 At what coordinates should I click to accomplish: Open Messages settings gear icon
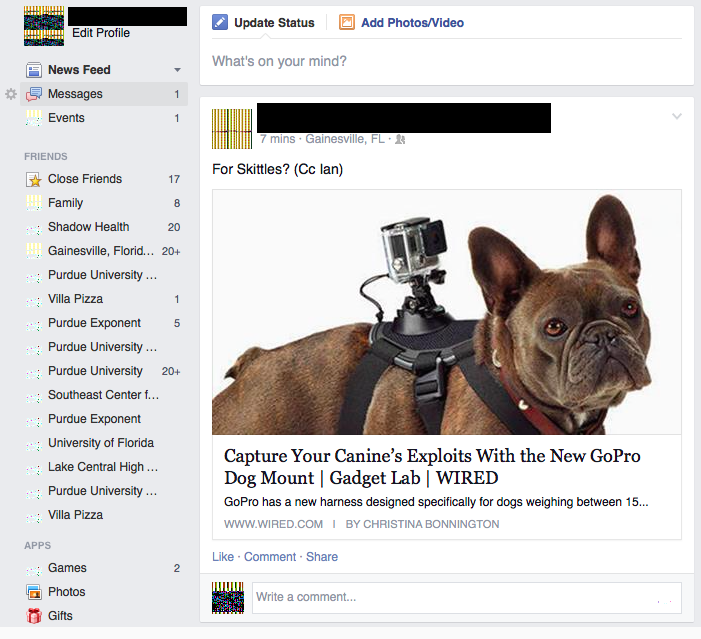(x=11, y=94)
